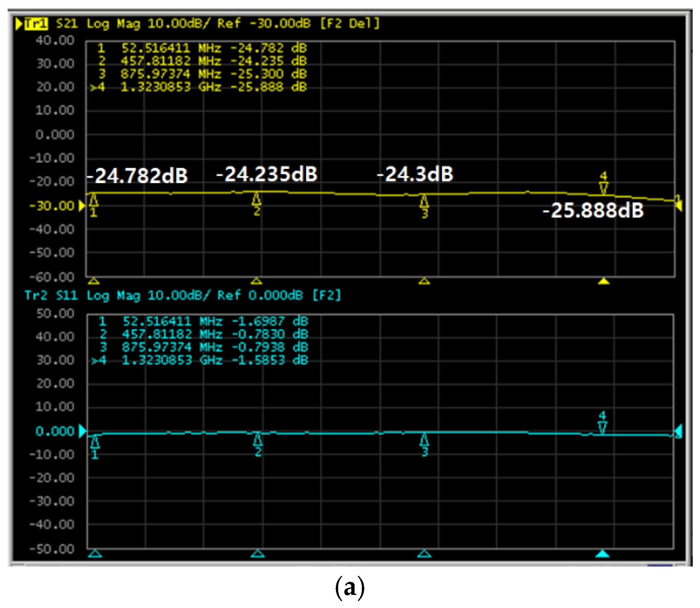Click filled marker 4 triangle below S11 graph
The height and width of the screenshot is (608, 700).
click(x=602, y=554)
